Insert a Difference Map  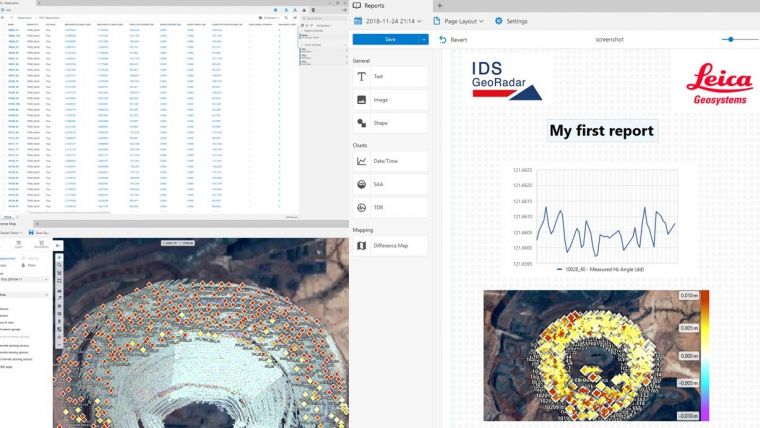(x=390, y=246)
